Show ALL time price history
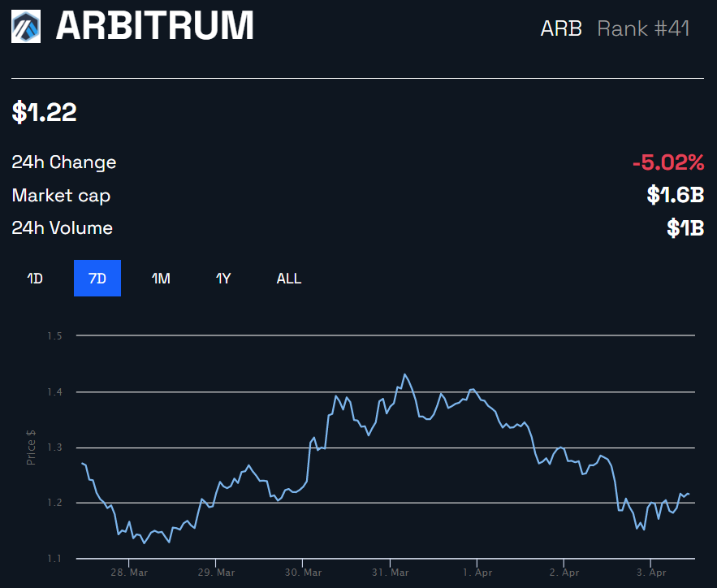Viewport: 717px width, 588px height. [x=289, y=278]
